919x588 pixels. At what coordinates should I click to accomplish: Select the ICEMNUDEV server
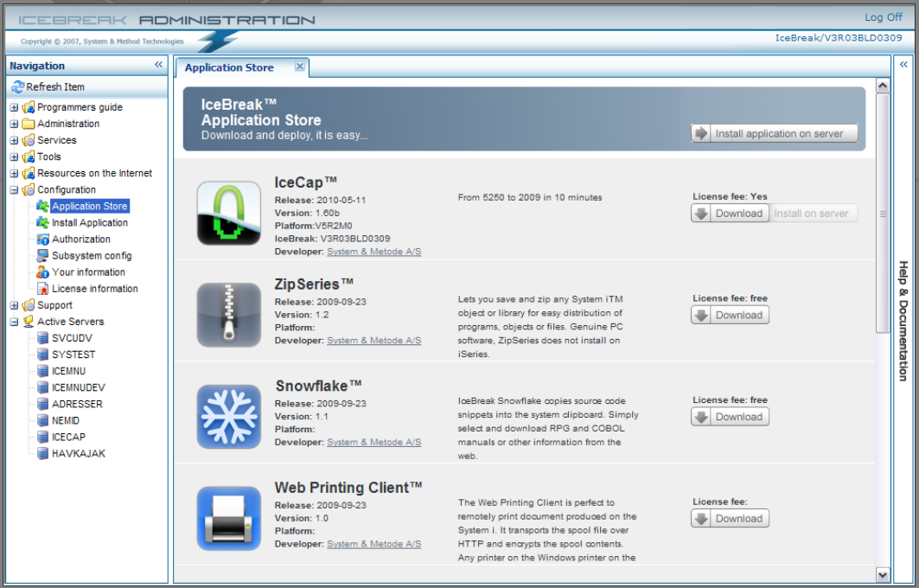(79, 387)
